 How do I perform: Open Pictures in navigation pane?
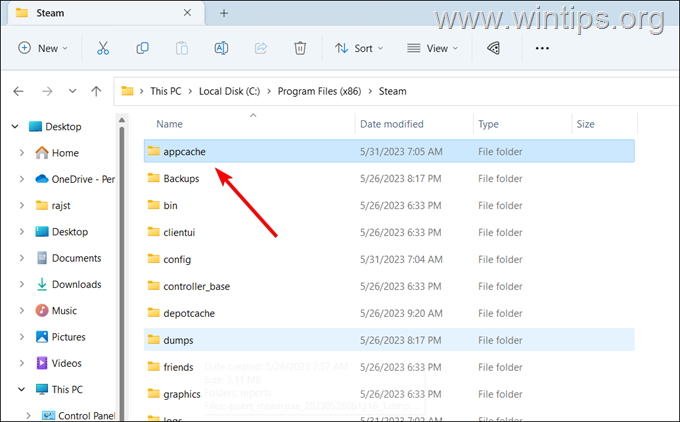(60, 337)
